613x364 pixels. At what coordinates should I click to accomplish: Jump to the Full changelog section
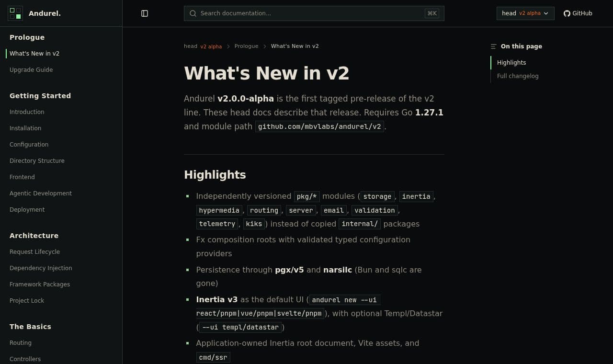518,76
